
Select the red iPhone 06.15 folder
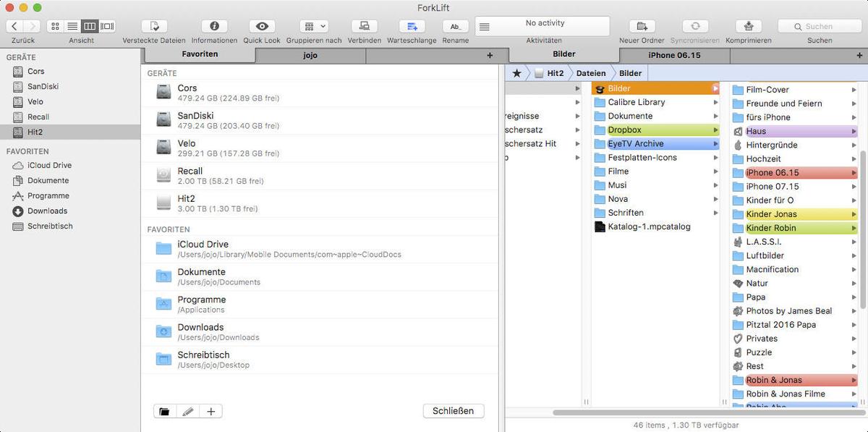(795, 173)
